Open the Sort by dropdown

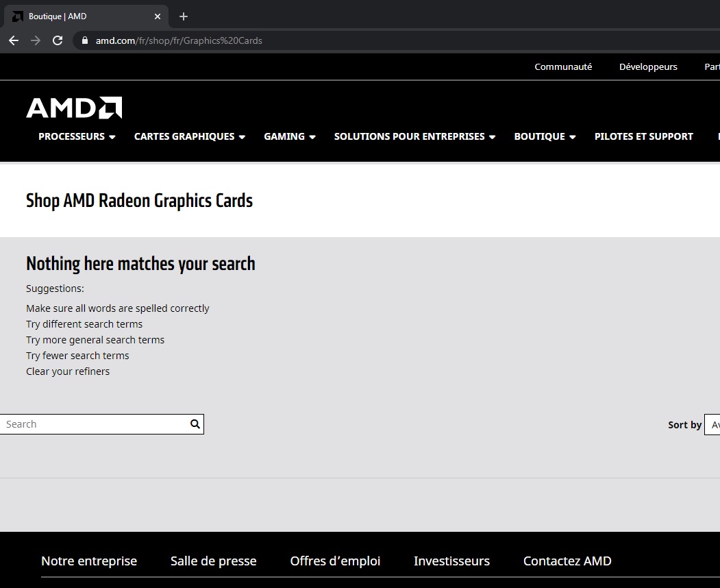click(x=712, y=424)
